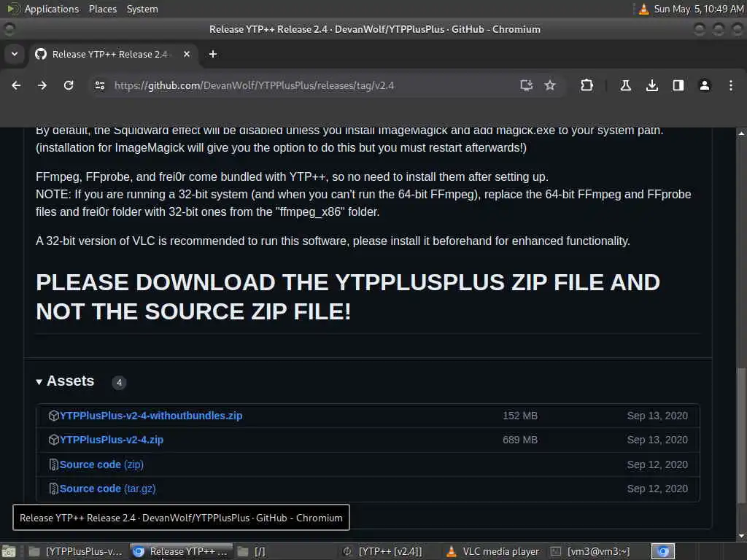Switch to vm3@vm3:~ terminal in taskbar
Image resolution: width=747 pixels, height=560 pixels.
coord(591,551)
